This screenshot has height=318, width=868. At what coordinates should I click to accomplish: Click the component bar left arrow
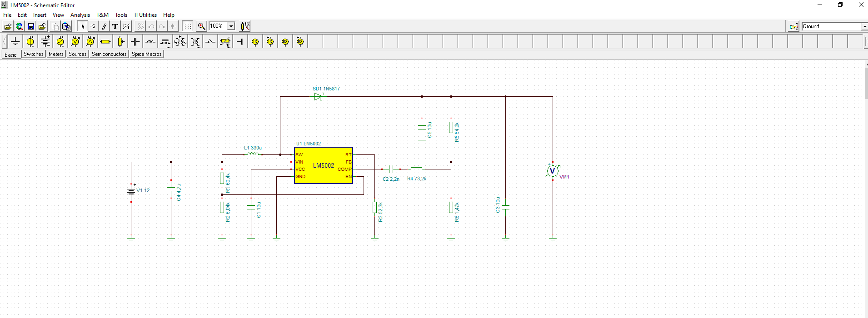pos(5,42)
